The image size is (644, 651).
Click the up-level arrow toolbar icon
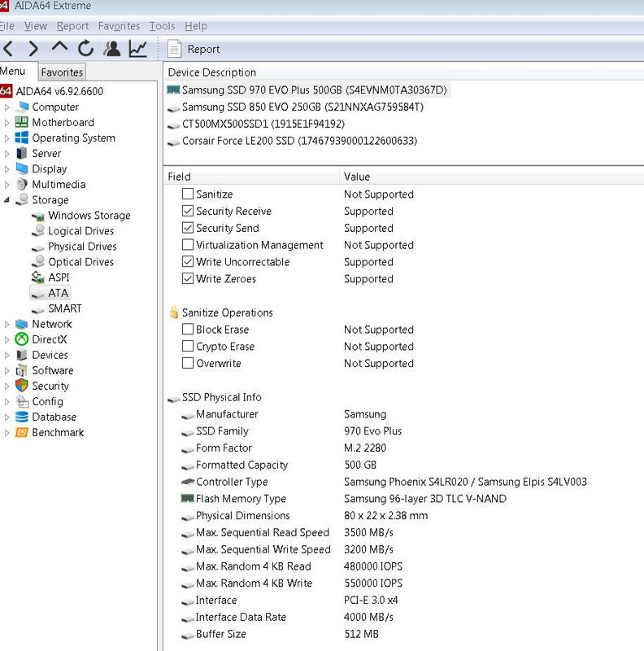pos(59,47)
